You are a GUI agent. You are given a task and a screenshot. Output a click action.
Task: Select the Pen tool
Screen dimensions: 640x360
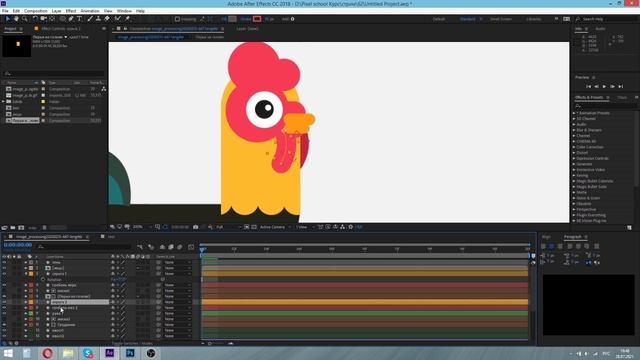(x=71, y=19)
